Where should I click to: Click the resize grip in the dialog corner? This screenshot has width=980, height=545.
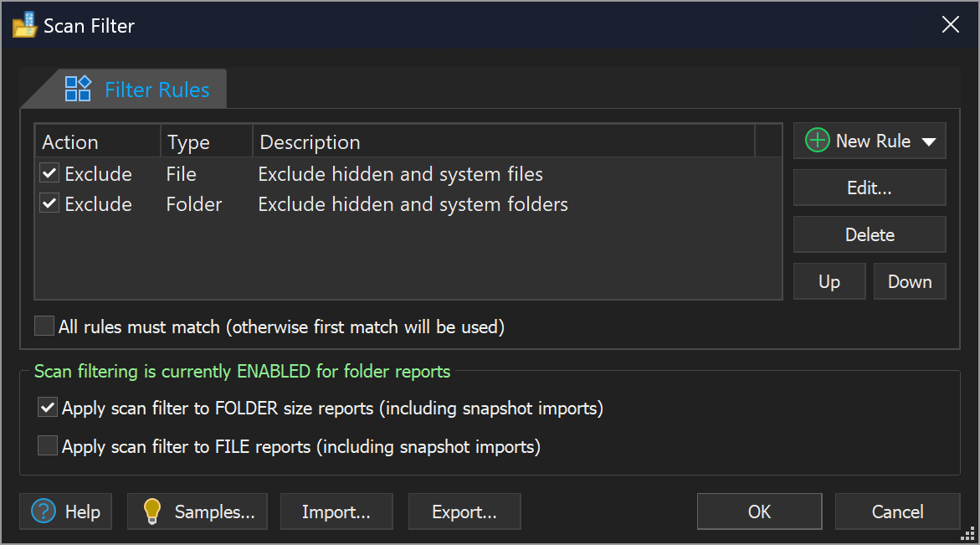pos(968,534)
